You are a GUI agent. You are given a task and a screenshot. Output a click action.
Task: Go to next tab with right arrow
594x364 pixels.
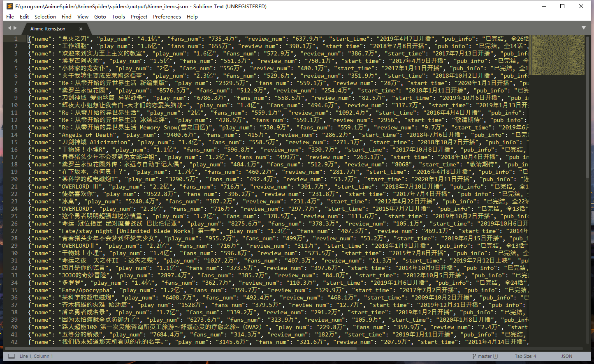(15, 28)
